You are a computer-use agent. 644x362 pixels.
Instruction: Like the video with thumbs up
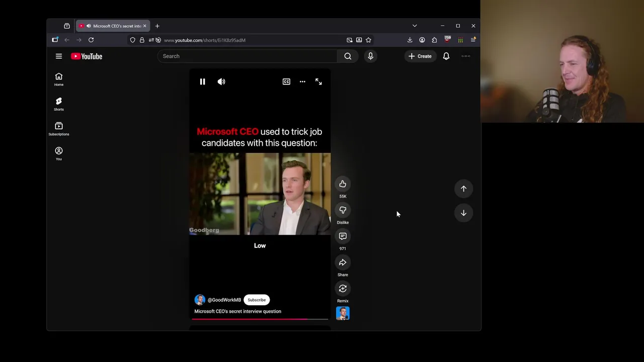[343, 184]
